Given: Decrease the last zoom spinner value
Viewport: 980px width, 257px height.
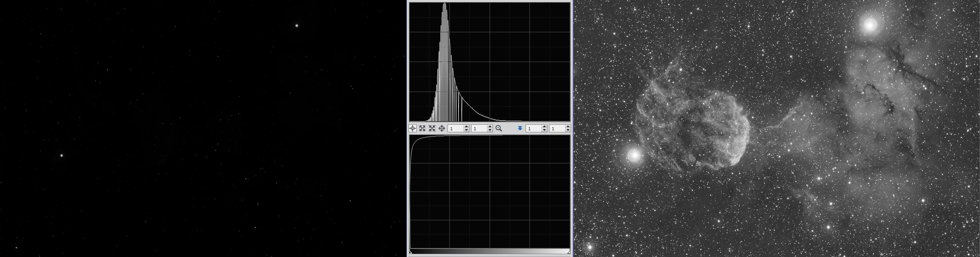Looking at the screenshot, I should pos(568,130).
